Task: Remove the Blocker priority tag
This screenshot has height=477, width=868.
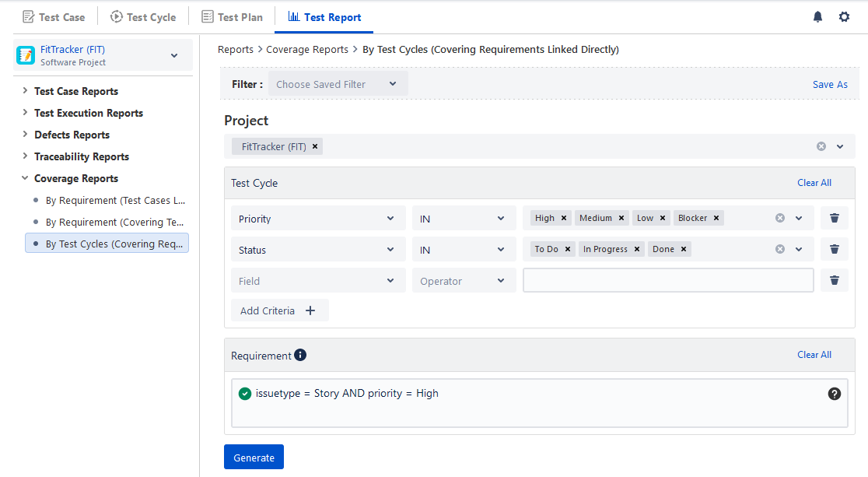Action: pyautogui.click(x=716, y=218)
